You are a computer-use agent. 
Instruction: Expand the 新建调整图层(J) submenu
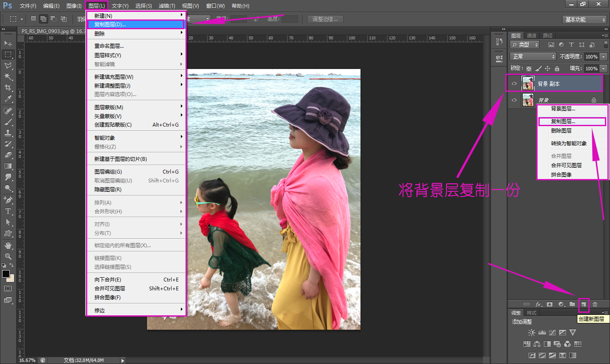click(x=136, y=85)
